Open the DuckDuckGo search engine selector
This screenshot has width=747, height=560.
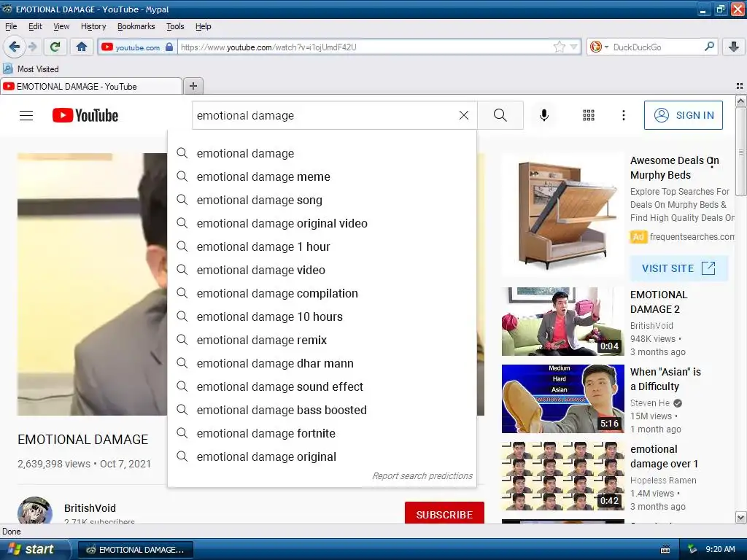tap(599, 47)
